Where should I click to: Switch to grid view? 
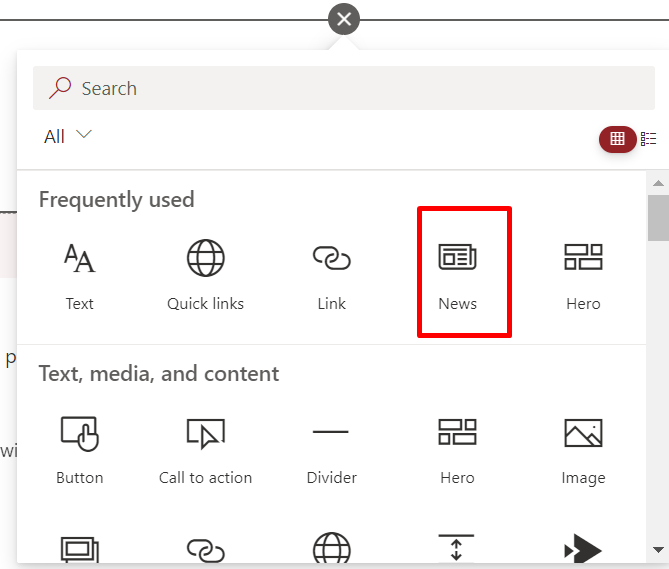tap(617, 139)
